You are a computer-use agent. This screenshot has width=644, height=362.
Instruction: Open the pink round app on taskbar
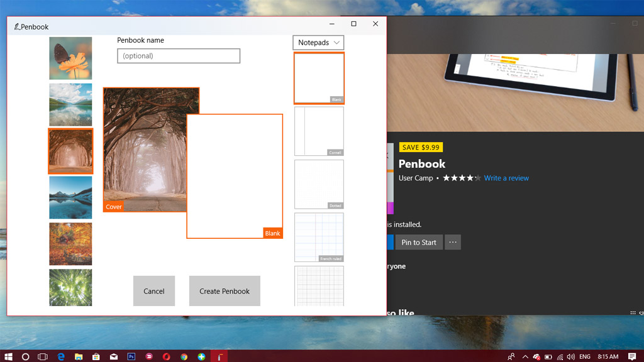point(149,357)
